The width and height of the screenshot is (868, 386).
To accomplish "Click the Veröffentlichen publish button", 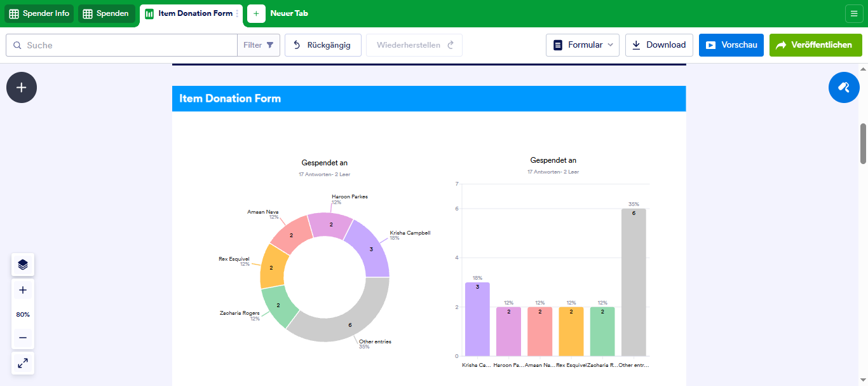I will click(x=816, y=45).
